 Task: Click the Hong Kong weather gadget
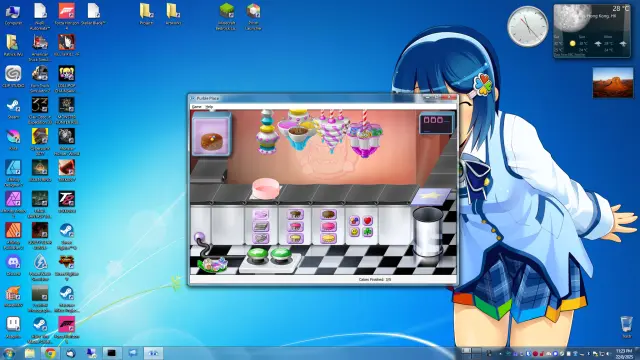point(591,31)
